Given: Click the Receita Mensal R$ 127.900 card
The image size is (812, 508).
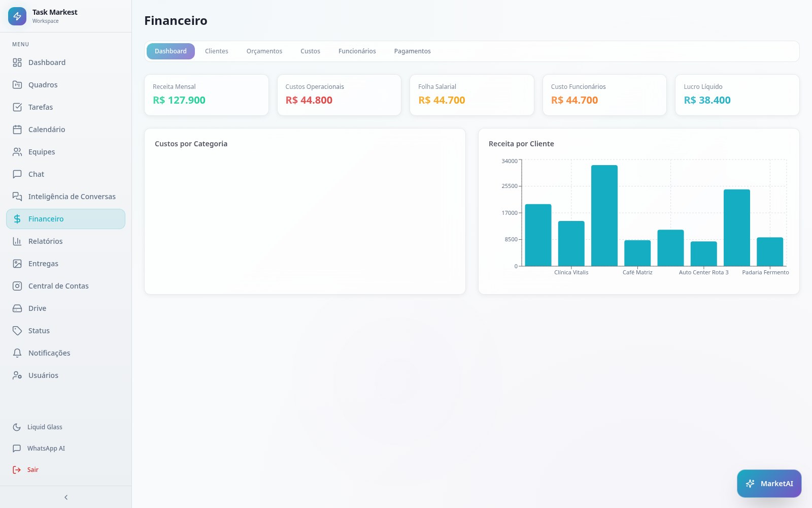Looking at the screenshot, I should pyautogui.click(x=207, y=95).
